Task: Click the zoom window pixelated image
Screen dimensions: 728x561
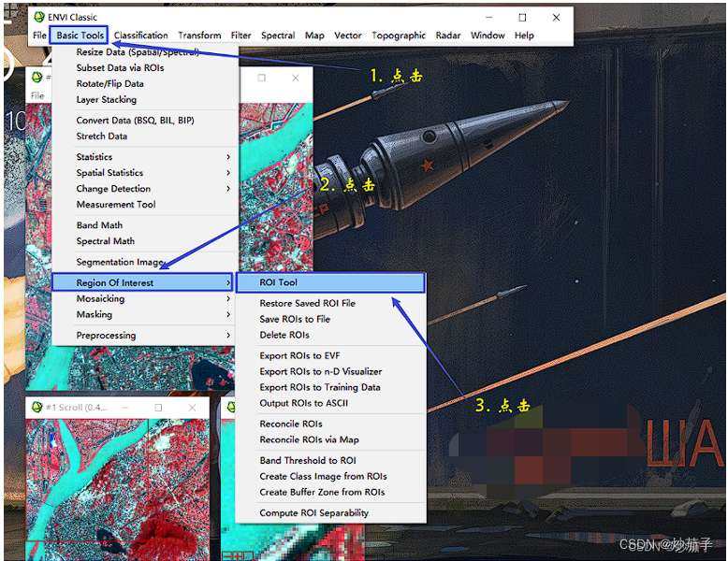Action: [x=293, y=541]
